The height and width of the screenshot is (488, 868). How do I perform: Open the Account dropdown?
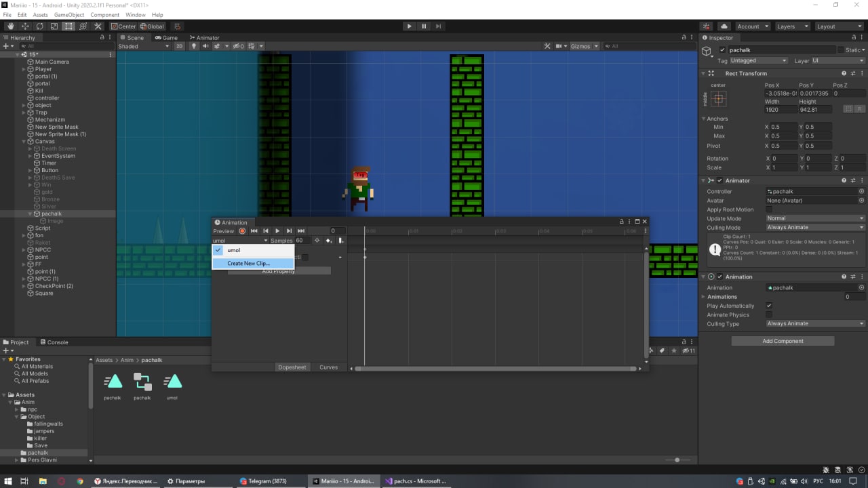tap(753, 26)
